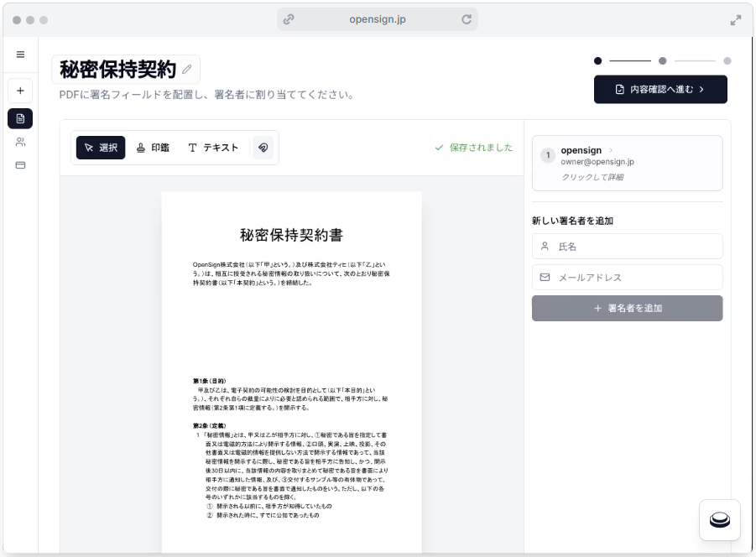Click 内容確認へ進む button
This screenshot has height=557, width=756.
tap(660, 89)
